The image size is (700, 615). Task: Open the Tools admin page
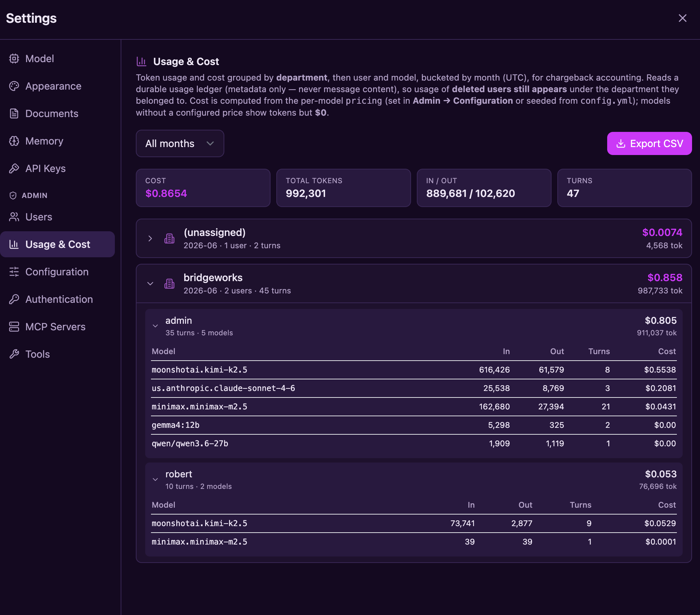point(57,354)
